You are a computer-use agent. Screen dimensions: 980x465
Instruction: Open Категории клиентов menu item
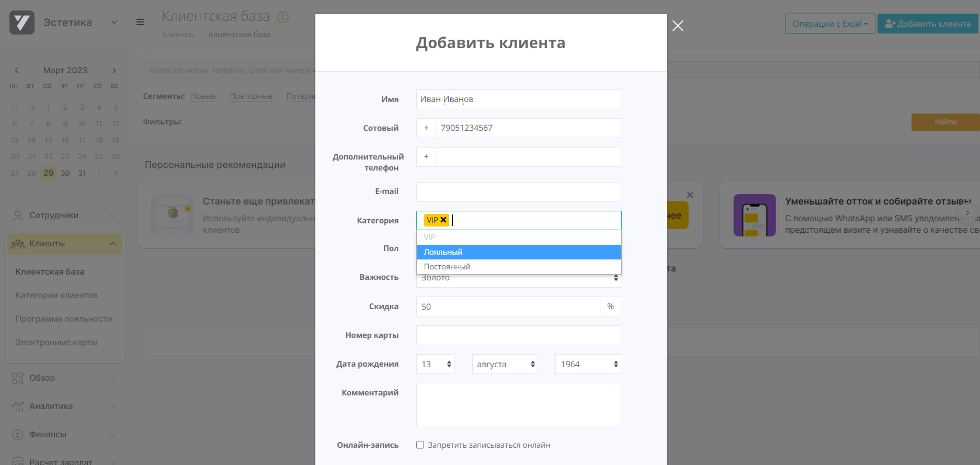click(56, 296)
